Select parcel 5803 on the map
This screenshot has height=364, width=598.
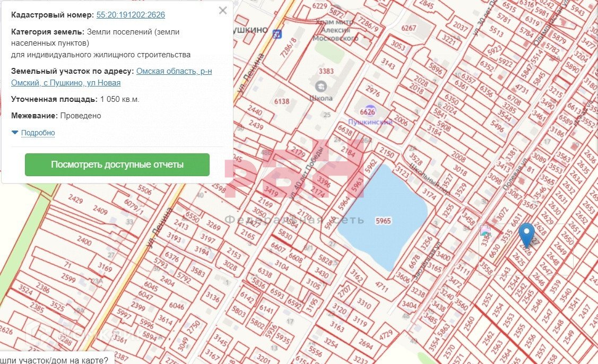point(238,311)
